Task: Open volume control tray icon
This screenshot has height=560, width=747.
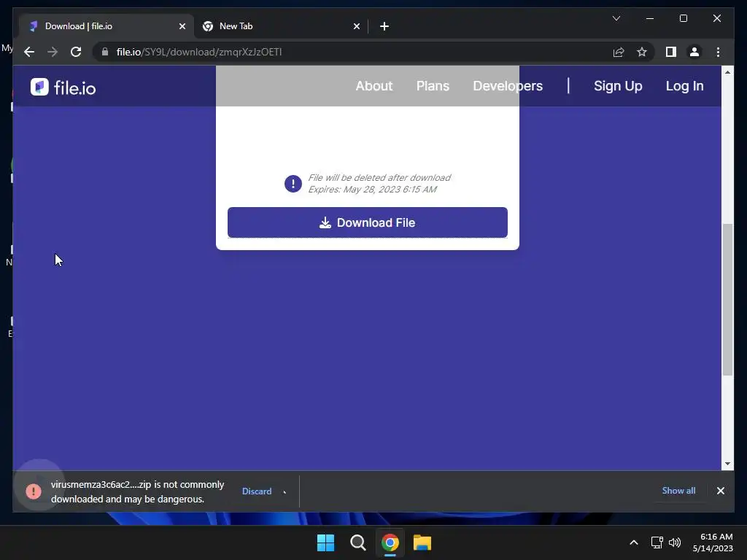Action: (x=675, y=542)
